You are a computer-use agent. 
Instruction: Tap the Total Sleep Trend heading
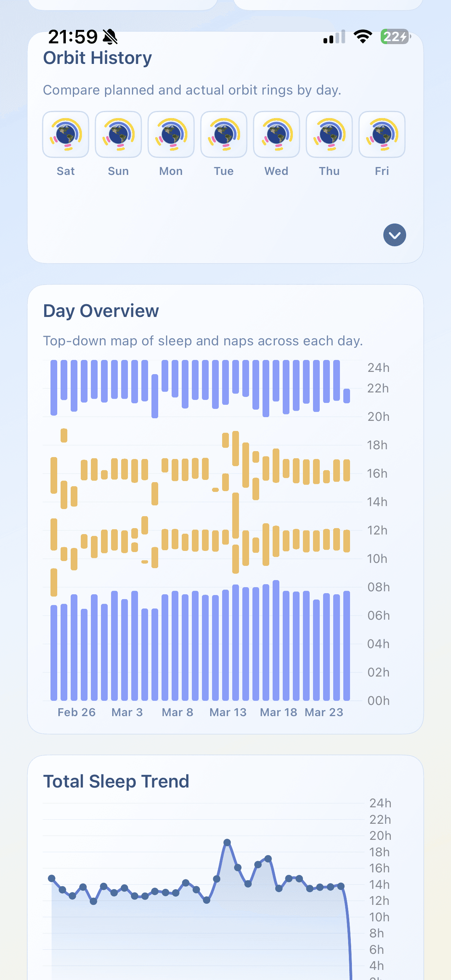116,782
